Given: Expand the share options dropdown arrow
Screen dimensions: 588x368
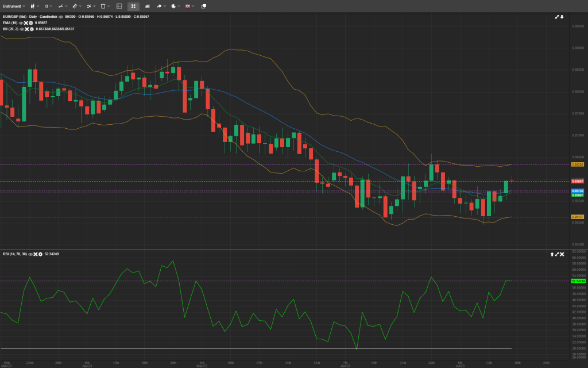Looking at the screenshot, I should pos(165,6).
